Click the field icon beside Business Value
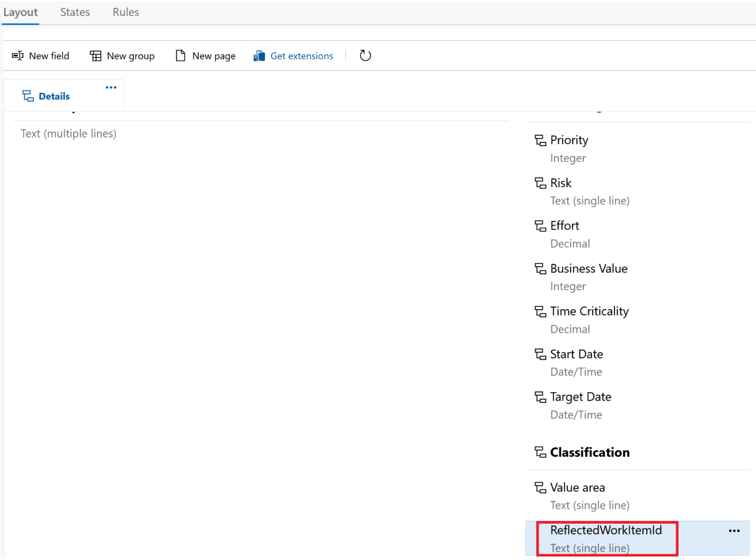 click(x=541, y=268)
